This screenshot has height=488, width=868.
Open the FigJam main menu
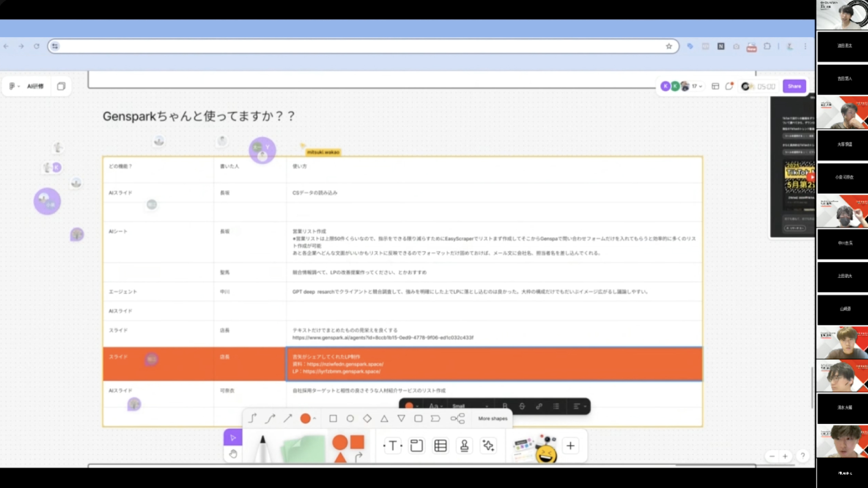(14, 86)
